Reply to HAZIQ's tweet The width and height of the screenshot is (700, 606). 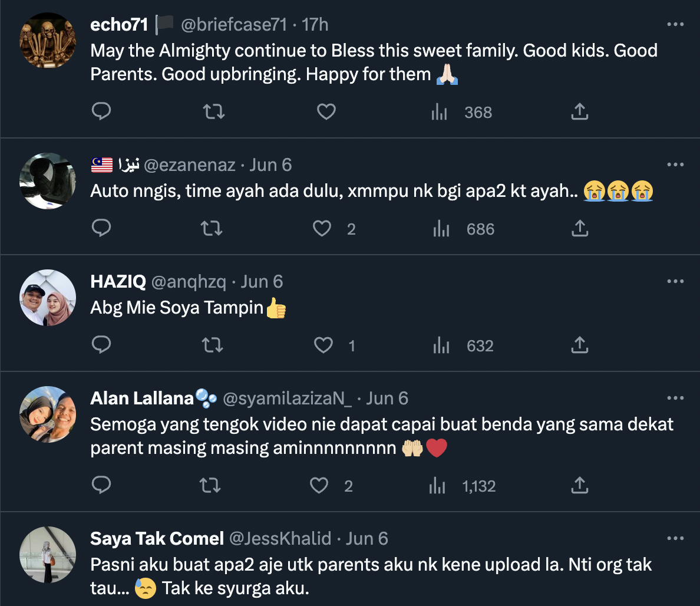click(102, 345)
